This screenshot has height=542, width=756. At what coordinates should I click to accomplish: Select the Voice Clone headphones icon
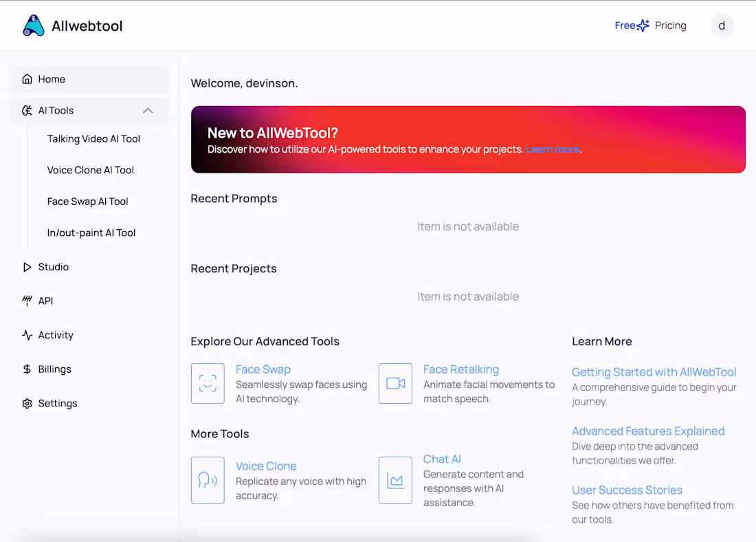tap(208, 480)
